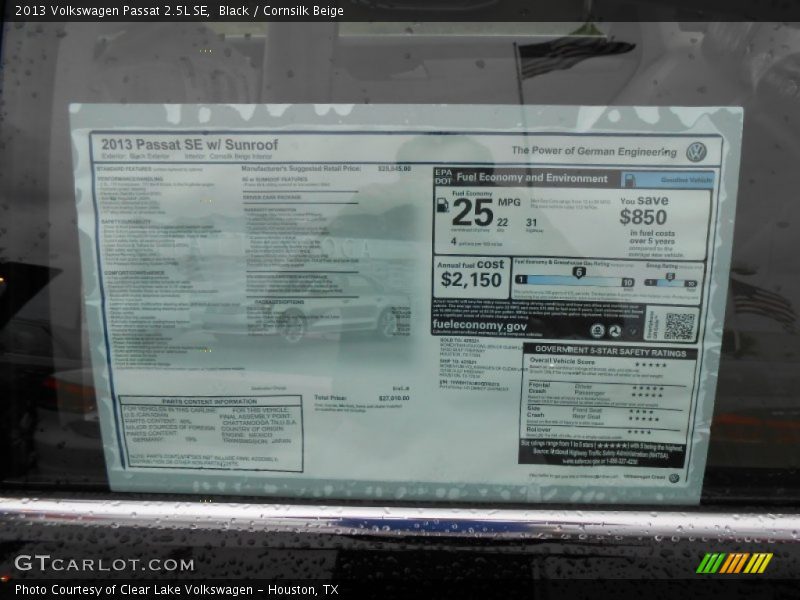The image size is (800, 600).
Task: Click the "Gasoline Vehicle" label
Action: point(686,180)
